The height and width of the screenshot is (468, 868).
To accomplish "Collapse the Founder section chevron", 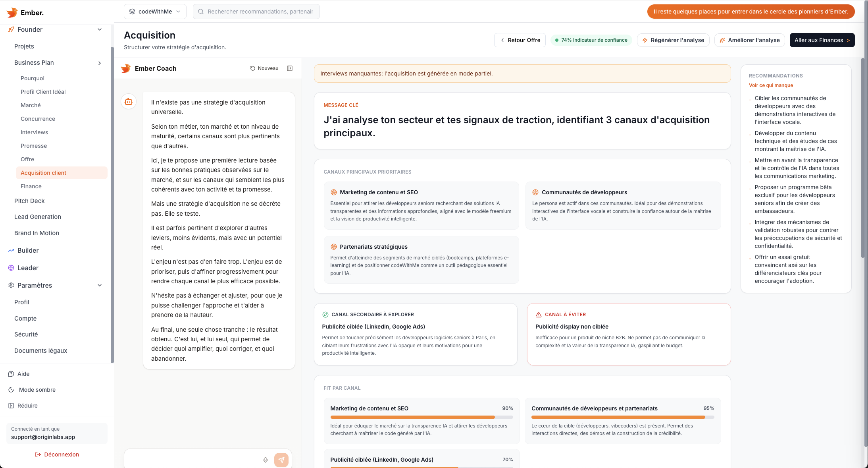I will (99, 29).
